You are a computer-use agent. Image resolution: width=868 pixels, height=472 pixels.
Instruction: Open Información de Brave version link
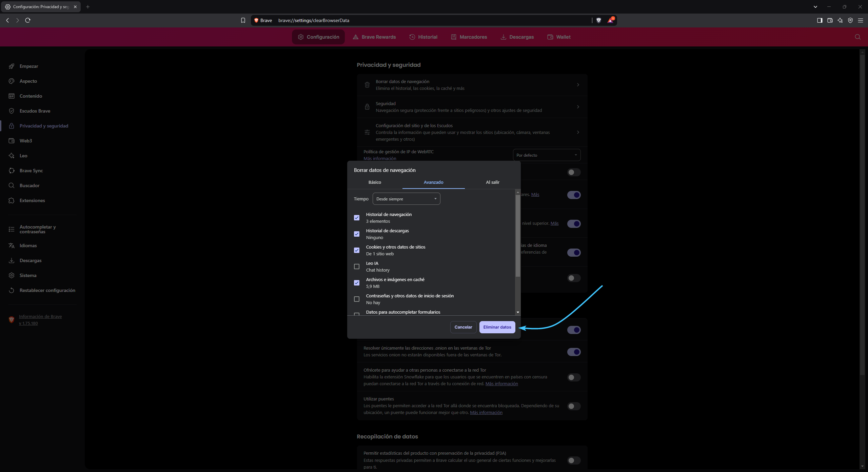tap(40, 320)
